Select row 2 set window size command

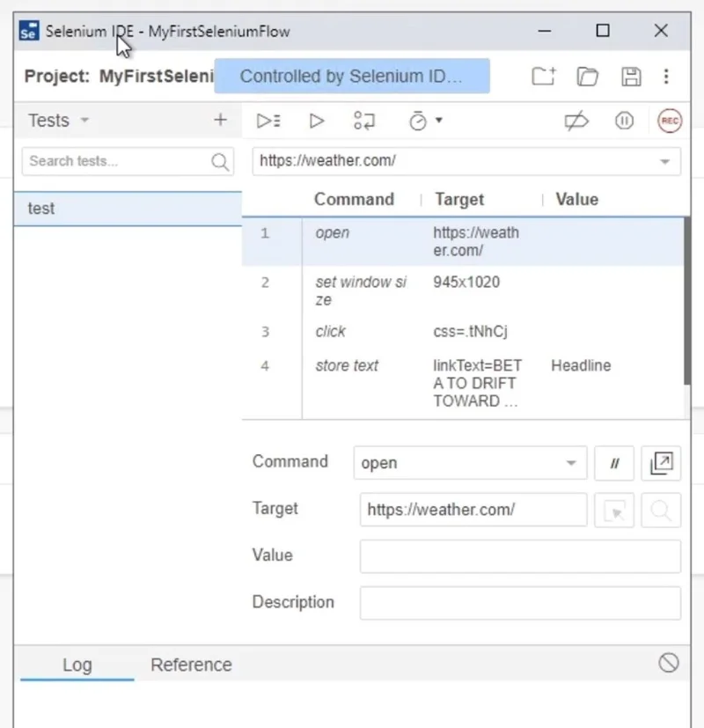[463, 290]
